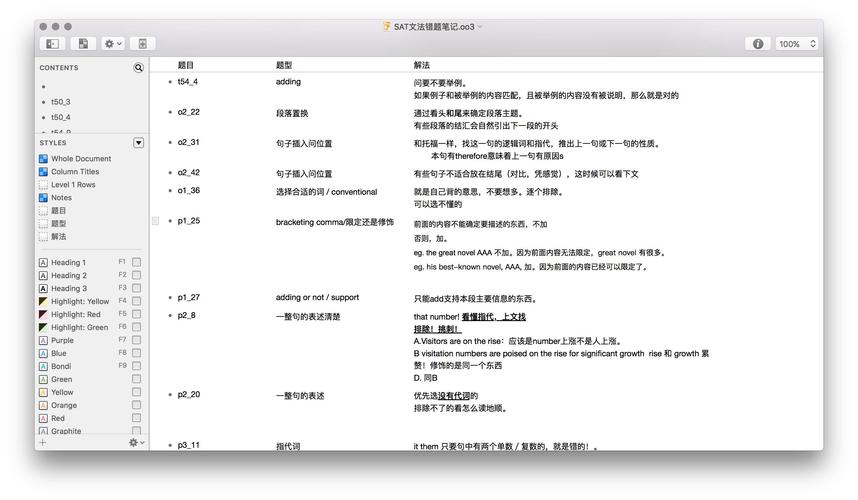Select the t54_4 row cell
The height and width of the screenshot is (500, 858).
pyautogui.click(x=188, y=82)
